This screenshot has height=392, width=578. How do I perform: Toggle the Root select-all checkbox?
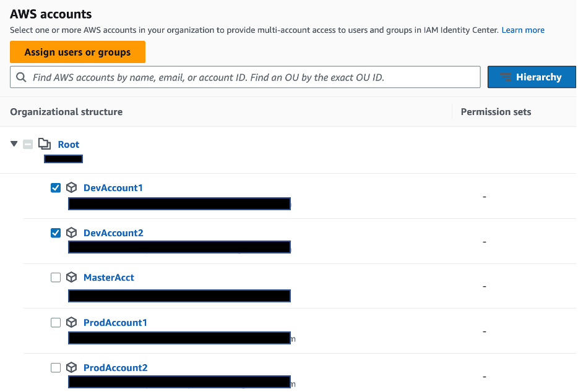tap(28, 144)
